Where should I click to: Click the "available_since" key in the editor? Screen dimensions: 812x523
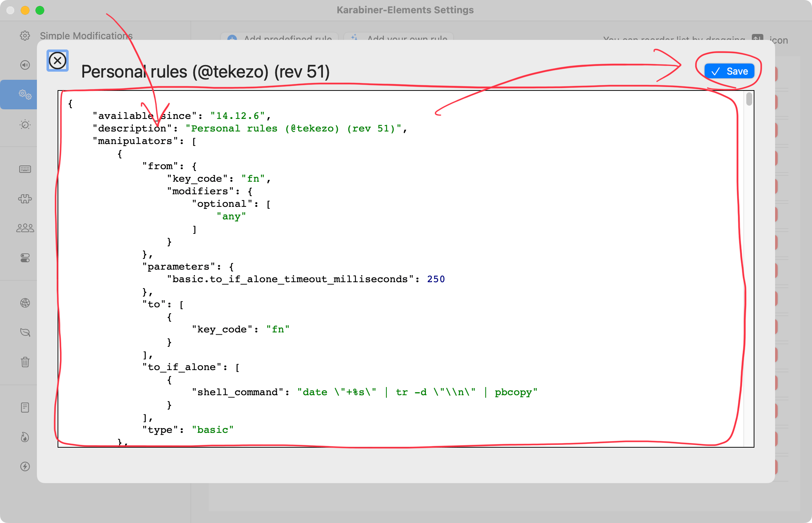pyautogui.click(x=145, y=116)
